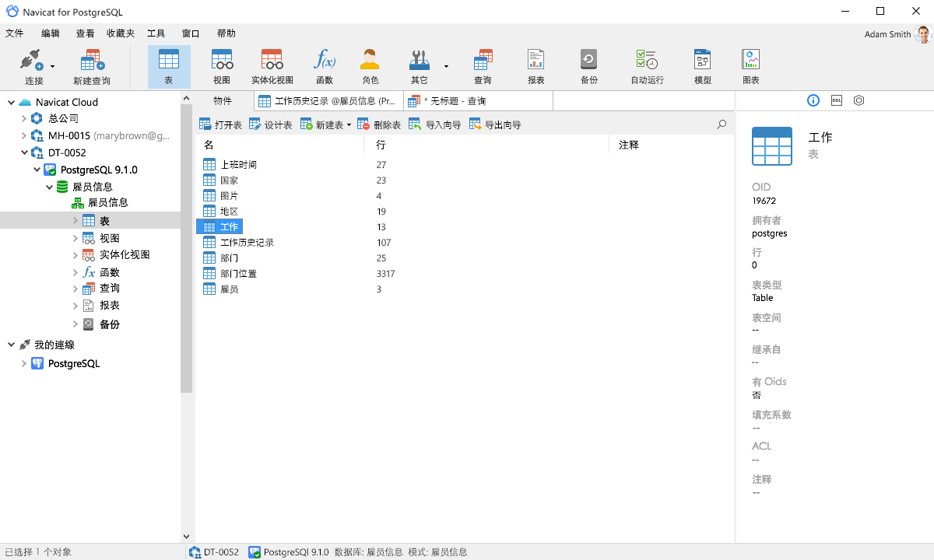The image size is (934, 560).
Task: Open the 新建表 dropdown arrow
Action: click(349, 125)
